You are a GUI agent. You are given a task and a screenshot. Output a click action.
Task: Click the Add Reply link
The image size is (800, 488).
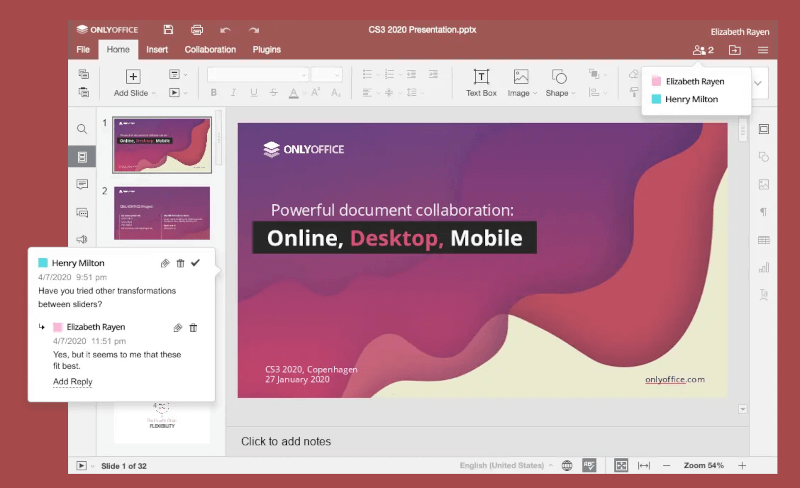pyautogui.click(x=72, y=382)
